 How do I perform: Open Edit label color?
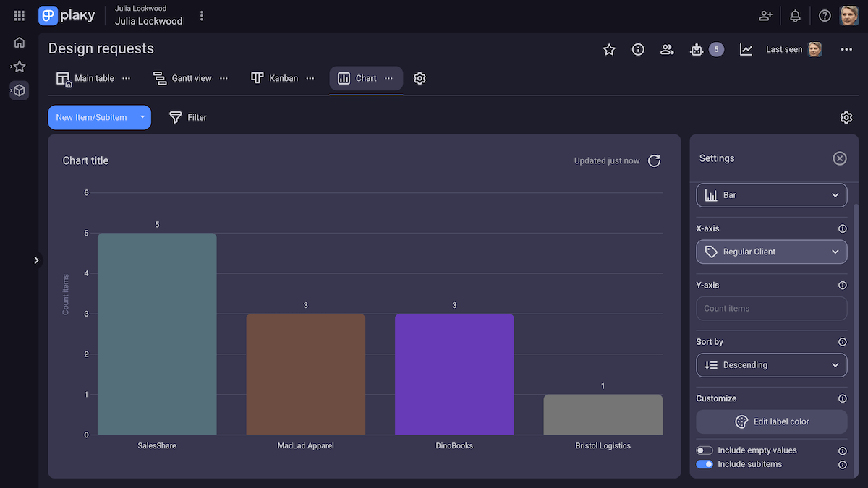click(x=771, y=421)
